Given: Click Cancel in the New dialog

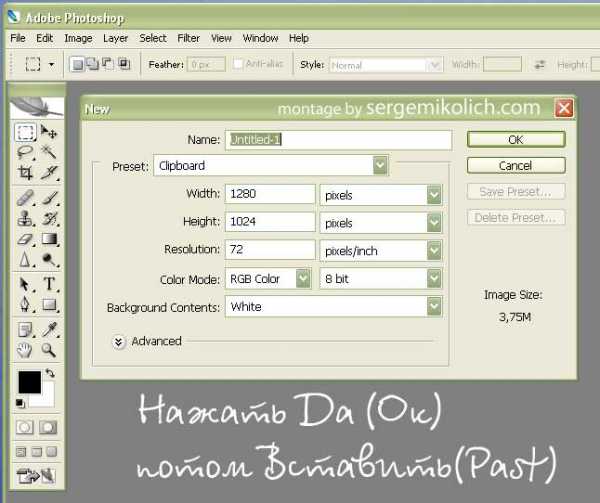Looking at the screenshot, I should pos(516,165).
